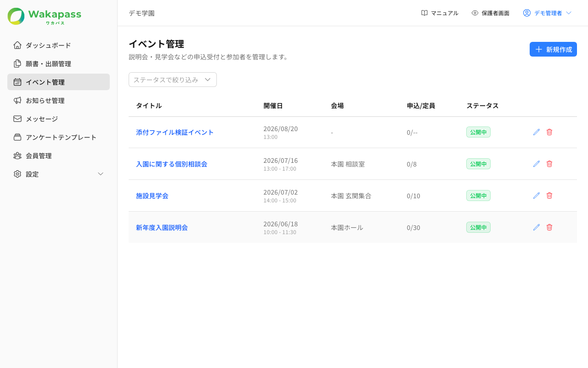Open アンケートテンプレート in sidebar
The width and height of the screenshot is (588, 368).
tap(58, 137)
